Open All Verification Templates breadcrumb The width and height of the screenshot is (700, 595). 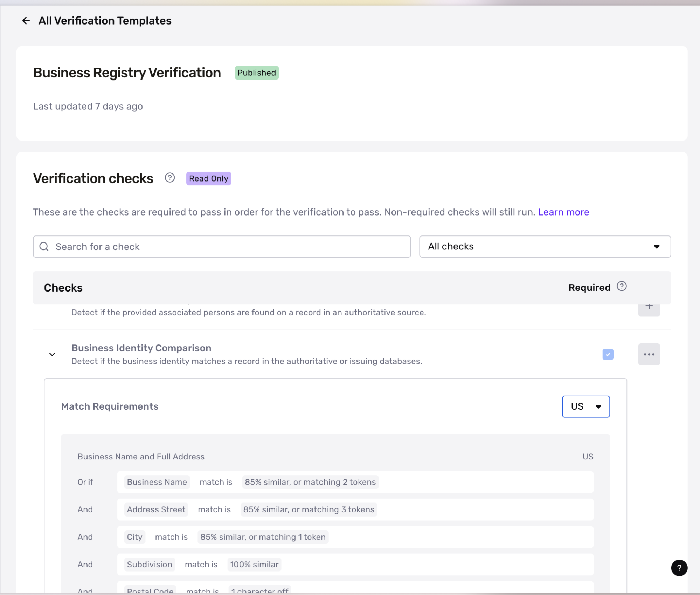click(x=105, y=21)
